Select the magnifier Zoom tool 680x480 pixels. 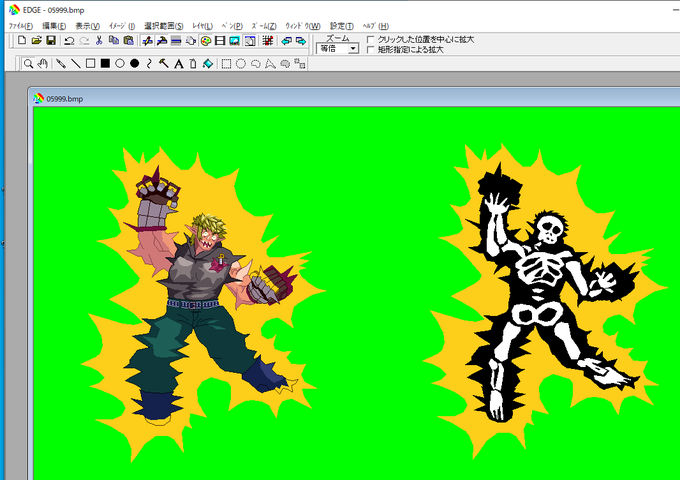[x=29, y=64]
